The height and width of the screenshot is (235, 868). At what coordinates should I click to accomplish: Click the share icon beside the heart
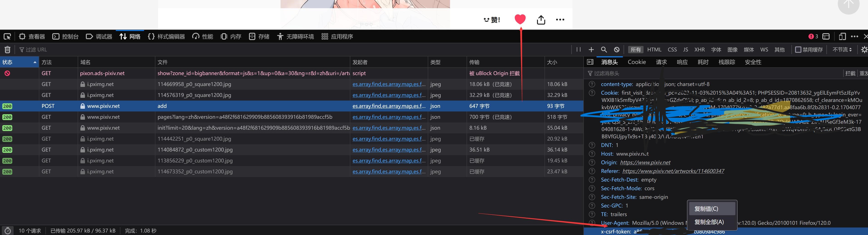[541, 20]
